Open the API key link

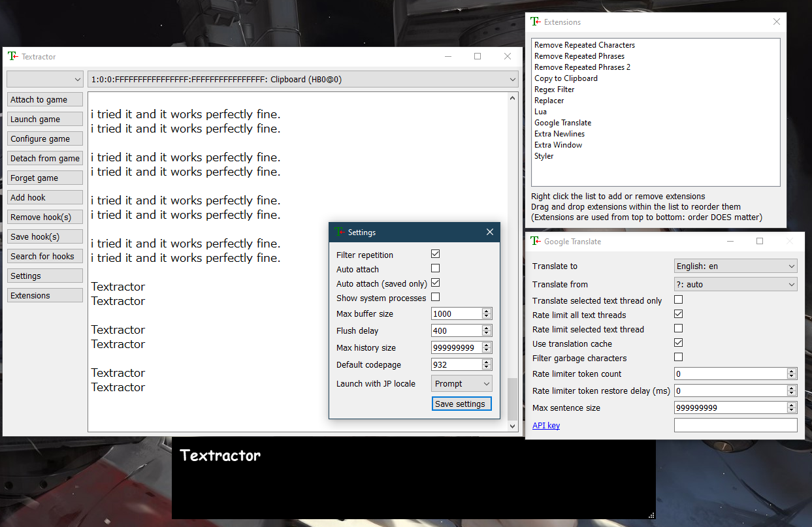[x=546, y=425]
